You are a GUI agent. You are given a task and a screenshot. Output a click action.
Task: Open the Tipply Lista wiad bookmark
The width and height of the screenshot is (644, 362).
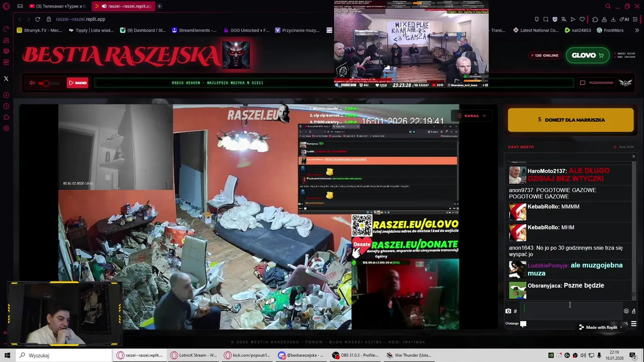click(91, 30)
